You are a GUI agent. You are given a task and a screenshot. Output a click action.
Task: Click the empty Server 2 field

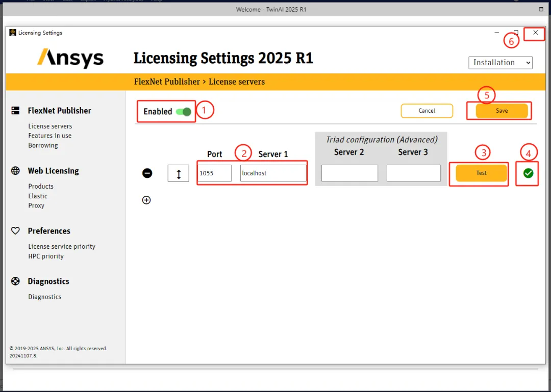click(x=349, y=173)
